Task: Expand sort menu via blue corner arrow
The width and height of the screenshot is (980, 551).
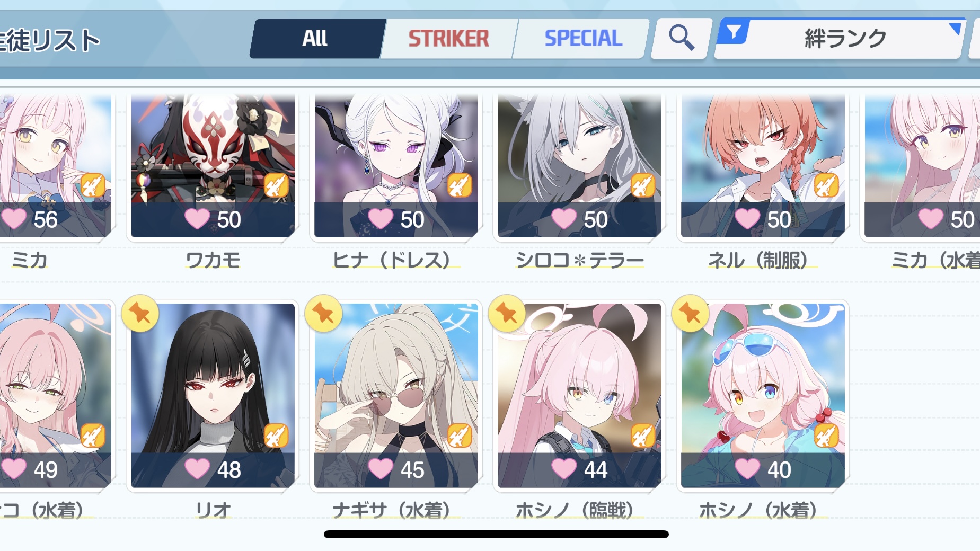Action: click(955, 29)
